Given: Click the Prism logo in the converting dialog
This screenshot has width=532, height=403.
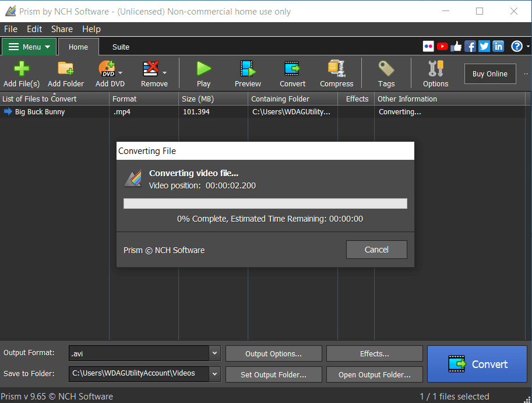Looking at the screenshot, I should click(x=133, y=178).
